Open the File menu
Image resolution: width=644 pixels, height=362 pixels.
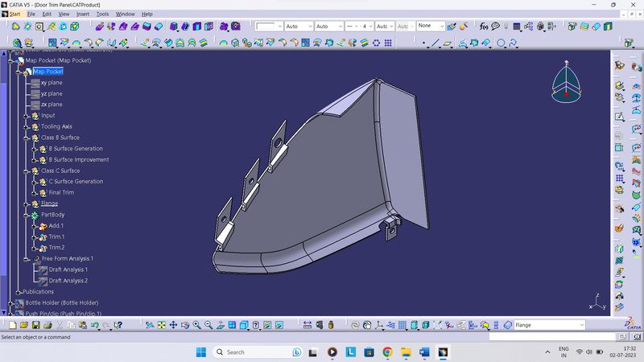(31, 14)
